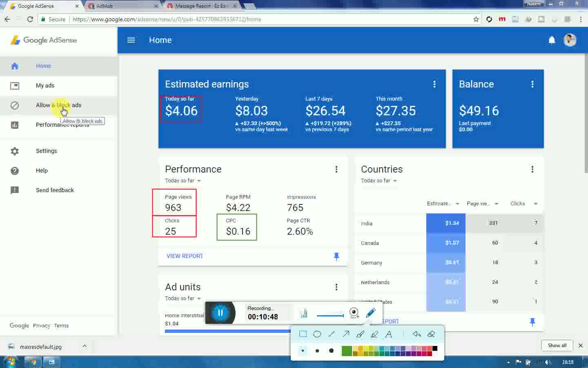Expand Performance 'Today so far' period dropdown
This screenshot has width=588, height=368.
(x=183, y=181)
